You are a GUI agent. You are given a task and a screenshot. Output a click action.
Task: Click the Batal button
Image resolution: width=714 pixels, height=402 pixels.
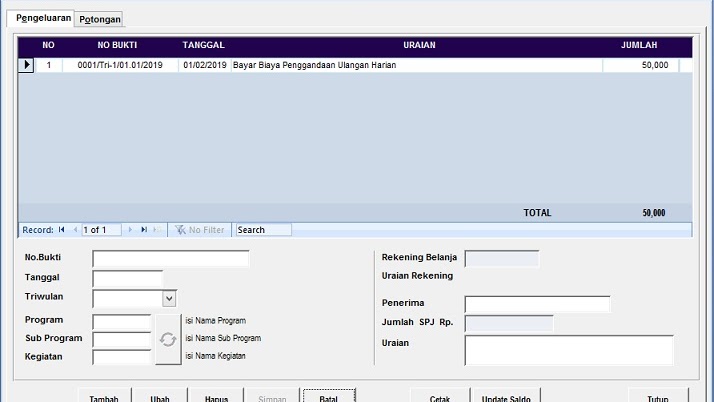pyautogui.click(x=329, y=396)
